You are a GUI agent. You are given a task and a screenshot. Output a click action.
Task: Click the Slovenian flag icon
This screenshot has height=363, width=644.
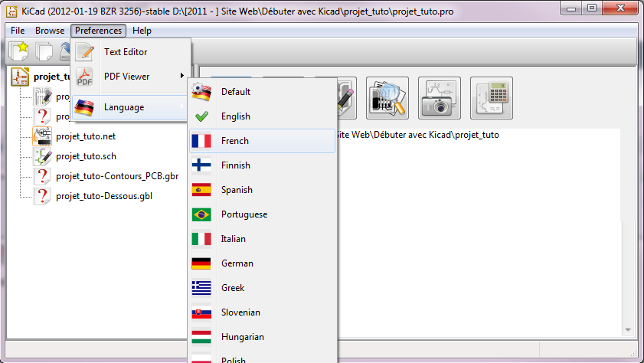coord(201,312)
